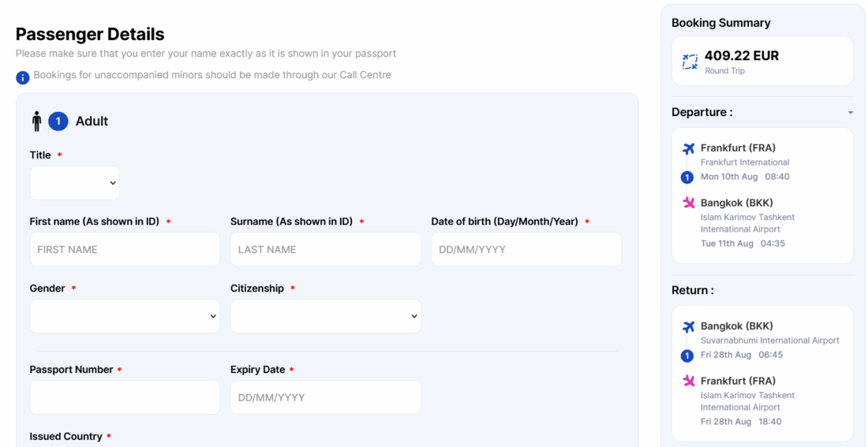Click the Passport Number input field

pyautogui.click(x=125, y=397)
